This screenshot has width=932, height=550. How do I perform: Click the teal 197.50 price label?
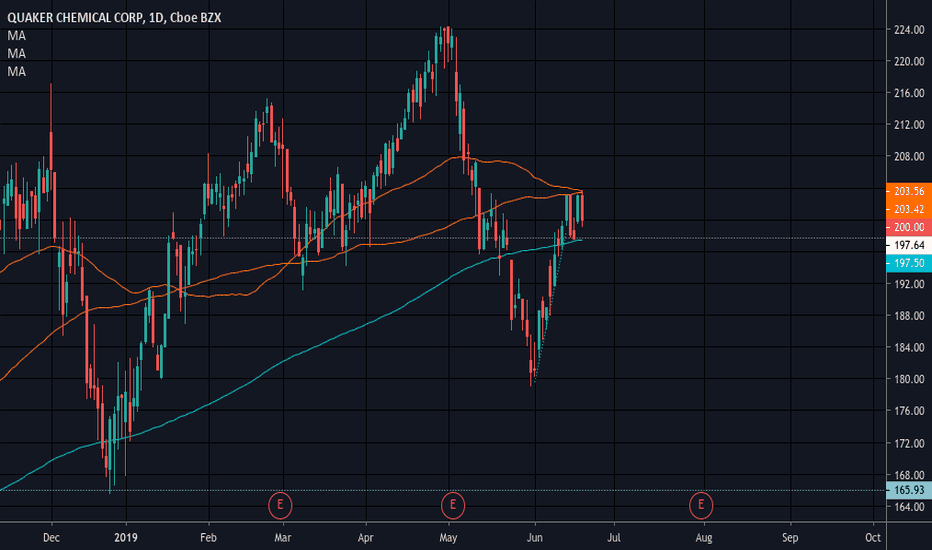tap(909, 263)
